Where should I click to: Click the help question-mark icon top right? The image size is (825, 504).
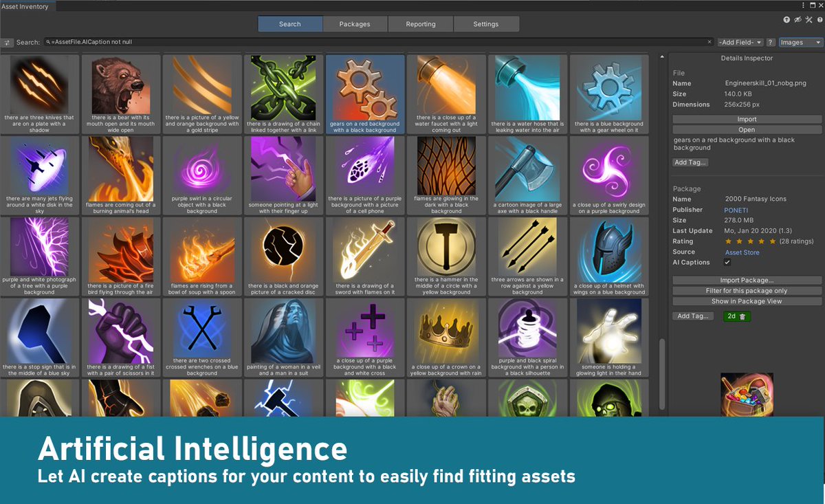click(819, 19)
